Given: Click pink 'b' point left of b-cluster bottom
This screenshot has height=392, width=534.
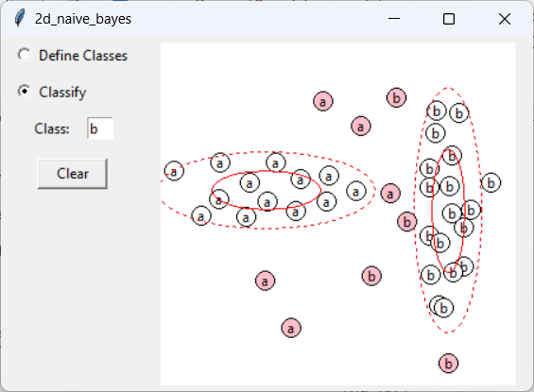Looking at the screenshot, I should 371,276.
